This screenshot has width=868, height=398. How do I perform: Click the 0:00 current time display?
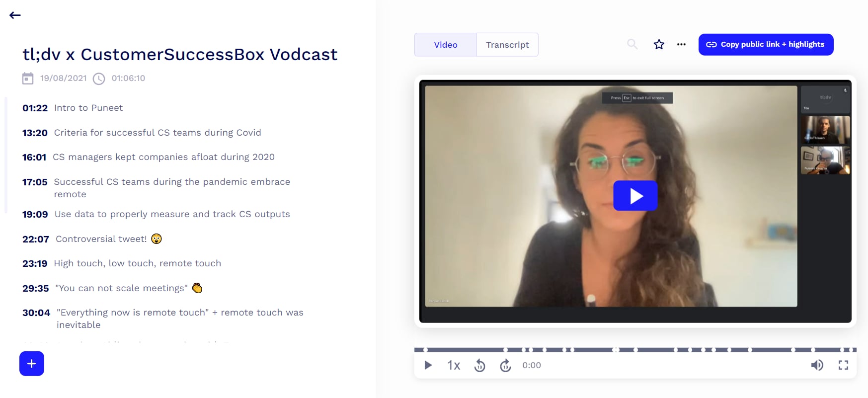coord(531,365)
